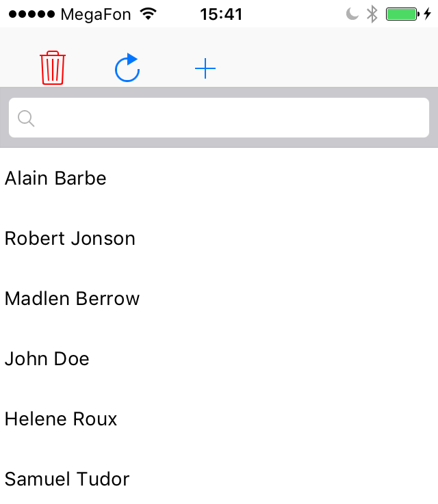Tap the blue refresh arrow icon

(127, 68)
